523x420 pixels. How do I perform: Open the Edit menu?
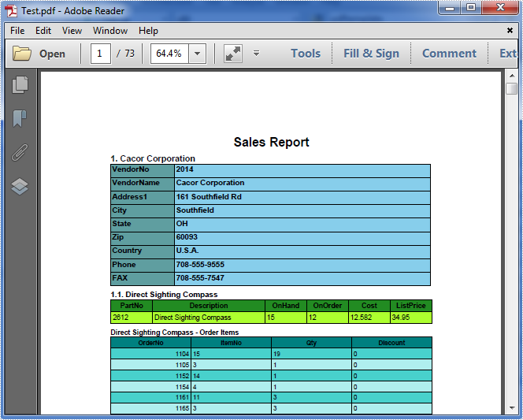pyautogui.click(x=43, y=31)
